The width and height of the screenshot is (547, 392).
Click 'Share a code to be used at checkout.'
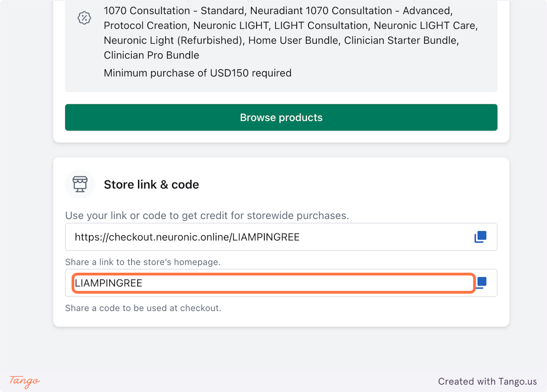point(143,308)
